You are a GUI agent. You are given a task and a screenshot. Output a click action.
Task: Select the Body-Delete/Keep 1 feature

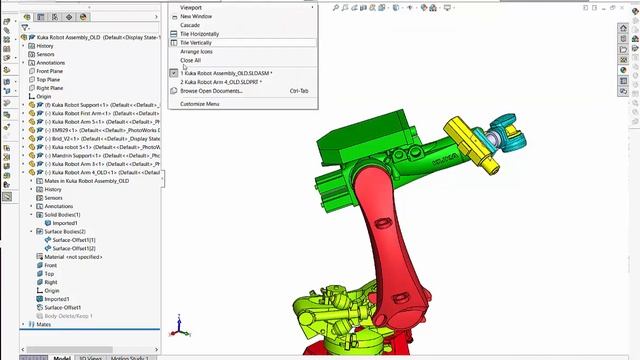tap(68, 316)
